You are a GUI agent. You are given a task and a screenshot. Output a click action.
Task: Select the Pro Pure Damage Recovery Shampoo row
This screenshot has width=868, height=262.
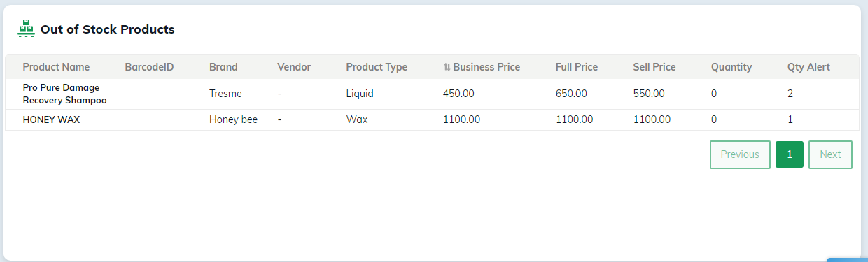[x=432, y=94]
